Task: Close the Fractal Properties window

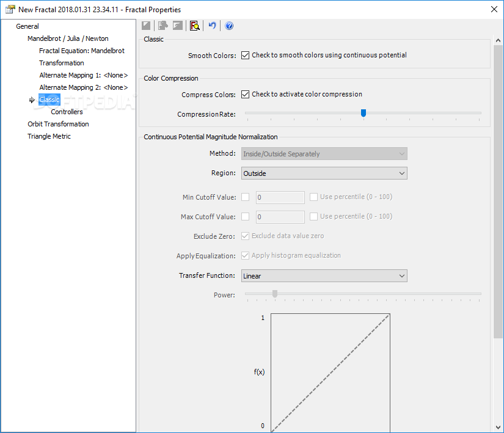Action: (x=494, y=9)
